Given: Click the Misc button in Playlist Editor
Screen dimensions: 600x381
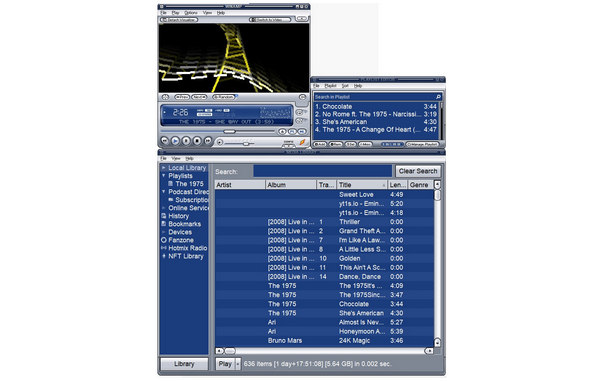Looking at the screenshot, I should click(365, 145).
